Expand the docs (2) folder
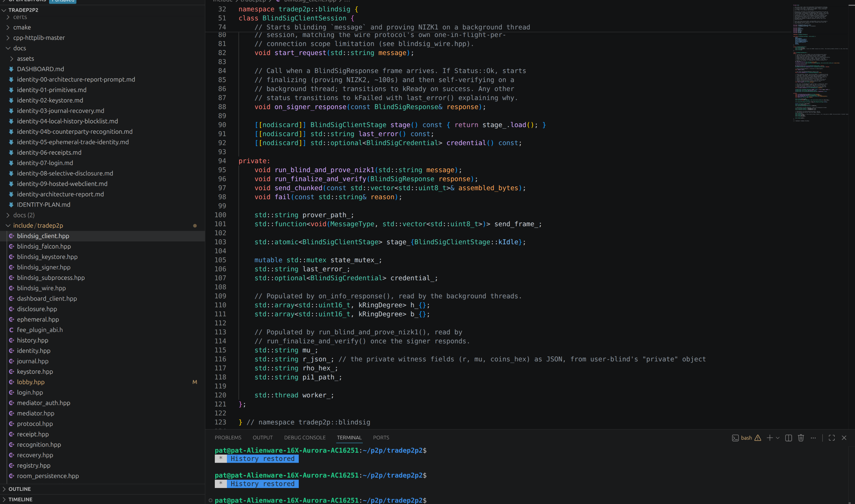The image size is (855, 504). tap(8, 215)
